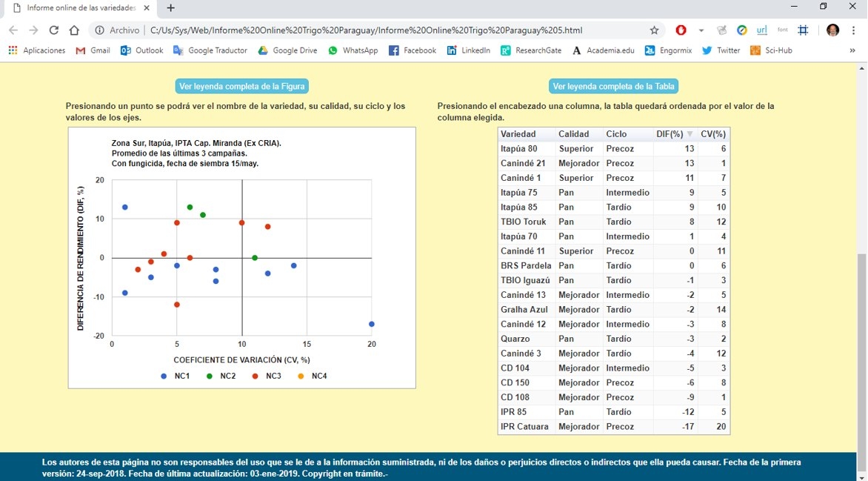Viewport: 868px width, 481px height.
Task: Open the Sci-Hub bookmark
Action: (771, 50)
